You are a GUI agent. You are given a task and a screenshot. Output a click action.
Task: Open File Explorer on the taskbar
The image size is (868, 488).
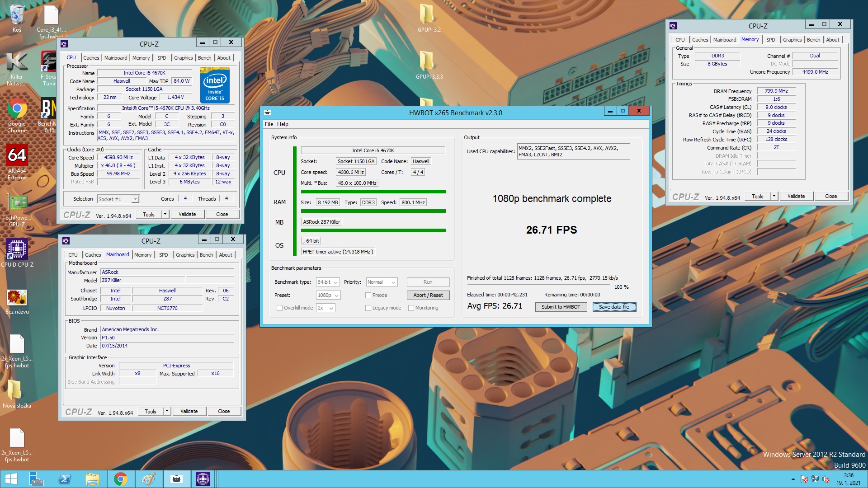93,479
